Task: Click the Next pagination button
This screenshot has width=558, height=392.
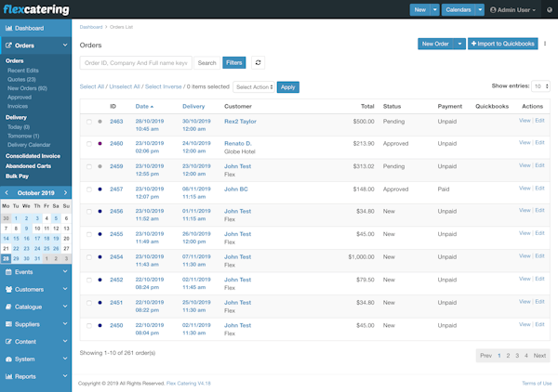Action: tap(539, 356)
